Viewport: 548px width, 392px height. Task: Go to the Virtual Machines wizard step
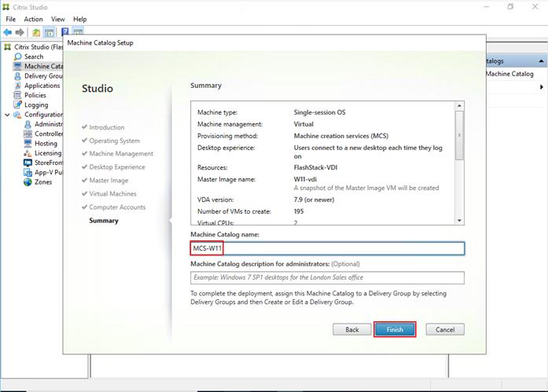109,194
